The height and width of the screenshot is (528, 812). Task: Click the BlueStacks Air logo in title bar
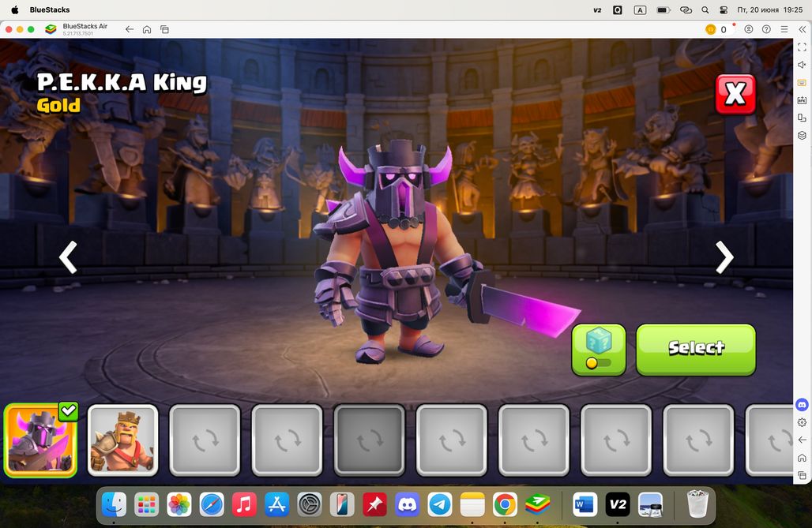click(51, 29)
